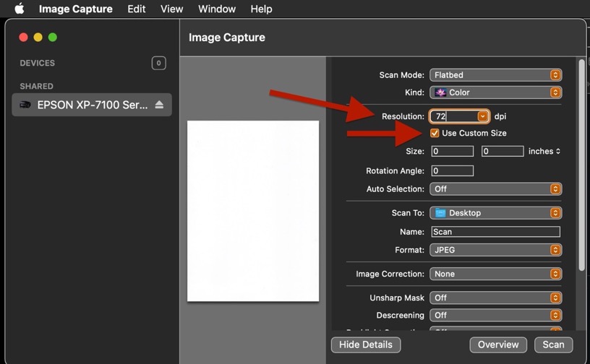Click the scanned page preview
Viewport: 590px width, 364px height.
pyautogui.click(x=253, y=211)
